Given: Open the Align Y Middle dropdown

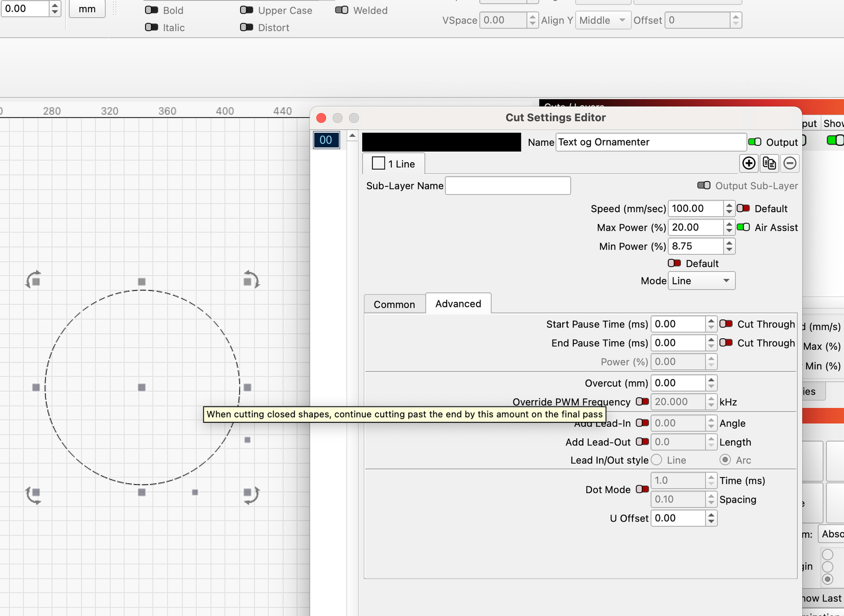Looking at the screenshot, I should pos(603,20).
